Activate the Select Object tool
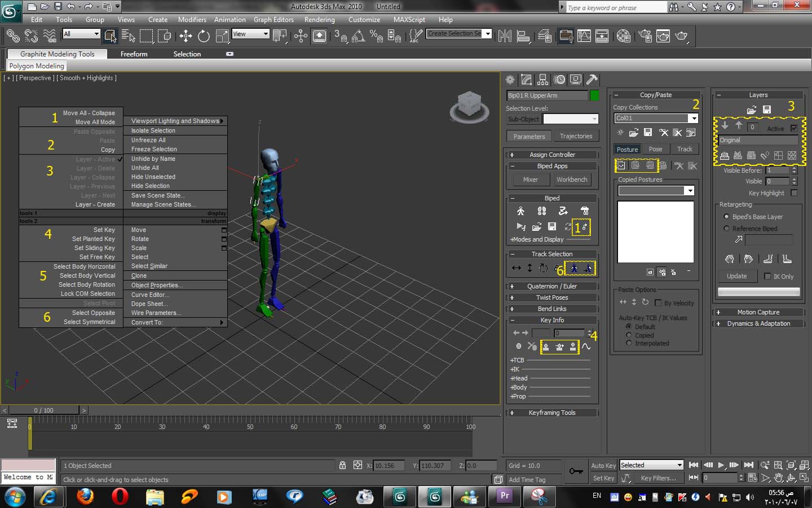The width and height of the screenshot is (812, 508). 110,36
